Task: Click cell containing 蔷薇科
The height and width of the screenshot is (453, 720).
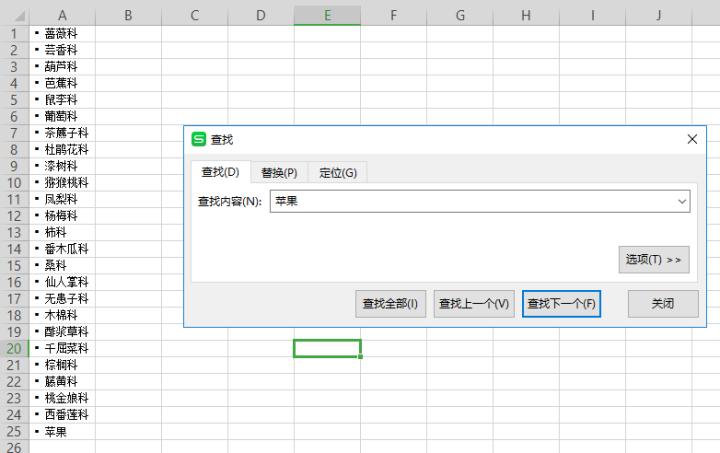Action: [62, 34]
